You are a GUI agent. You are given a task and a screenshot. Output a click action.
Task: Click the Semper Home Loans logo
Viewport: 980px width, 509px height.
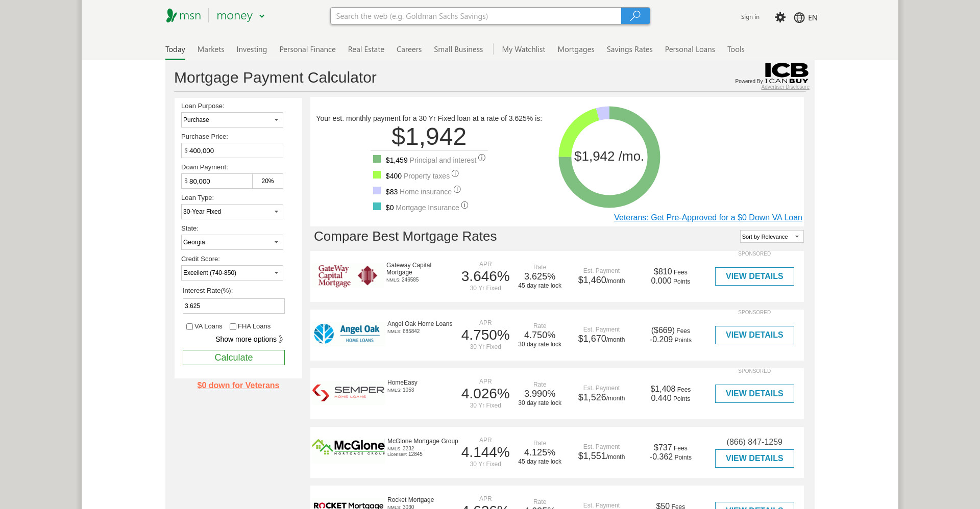pos(348,393)
